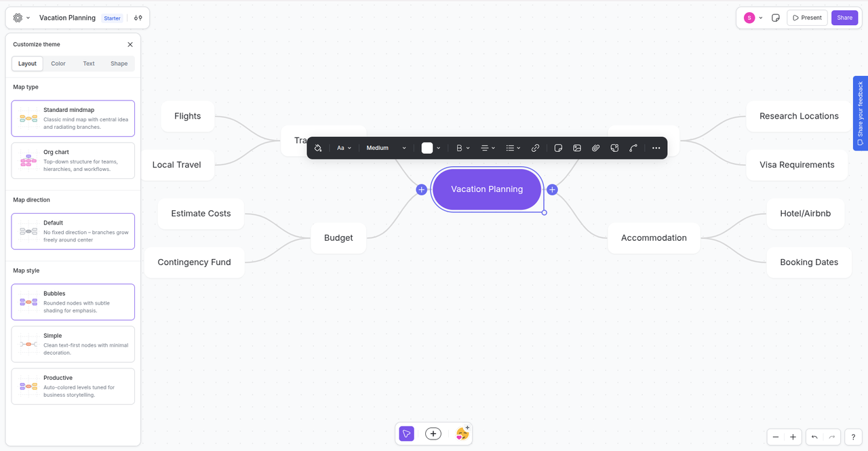The height and width of the screenshot is (451, 868).
Task: Select the Standard mindmap map type
Action: 73,118
